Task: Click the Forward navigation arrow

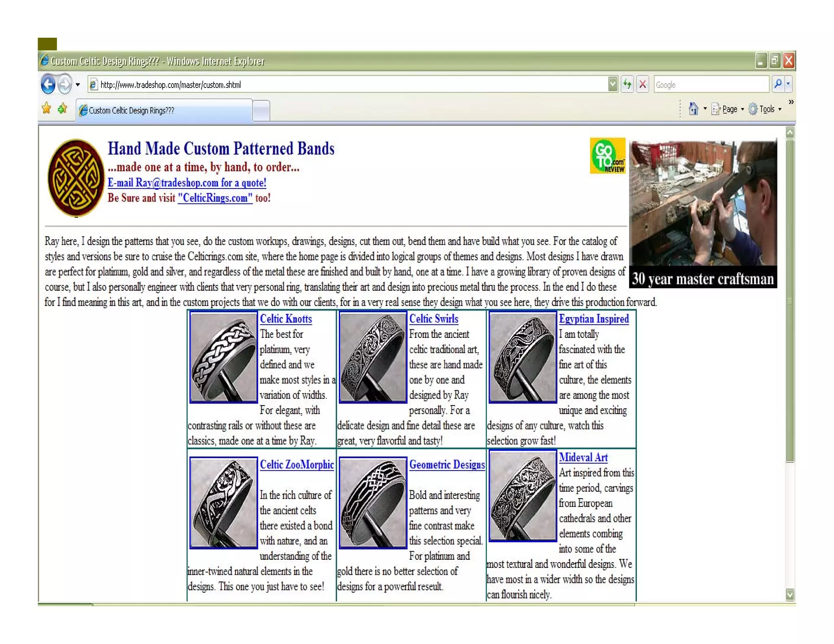Action: (64, 85)
